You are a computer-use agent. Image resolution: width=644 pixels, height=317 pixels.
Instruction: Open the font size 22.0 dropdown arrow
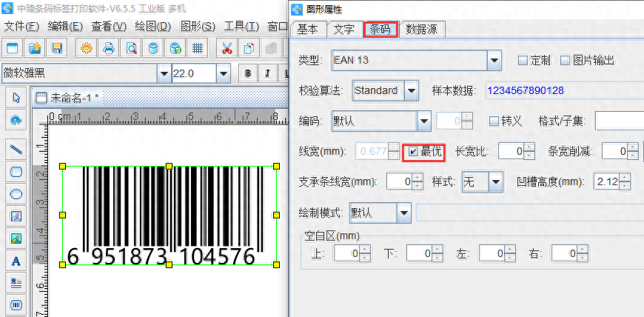(223, 73)
